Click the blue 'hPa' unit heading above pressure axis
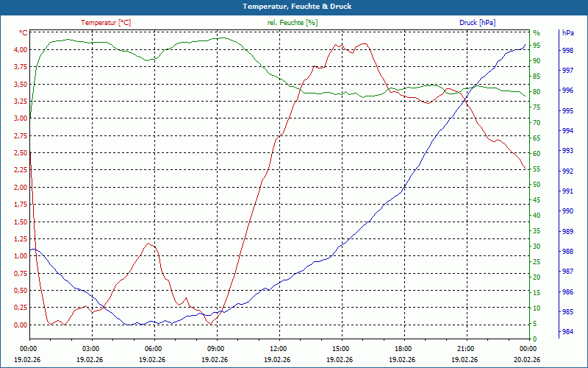 (x=567, y=33)
